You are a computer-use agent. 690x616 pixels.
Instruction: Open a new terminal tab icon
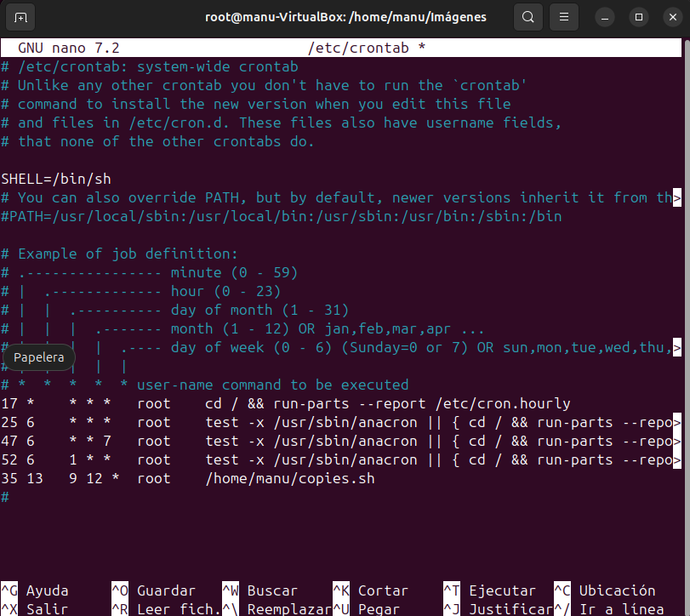pyautogui.click(x=21, y=17)
